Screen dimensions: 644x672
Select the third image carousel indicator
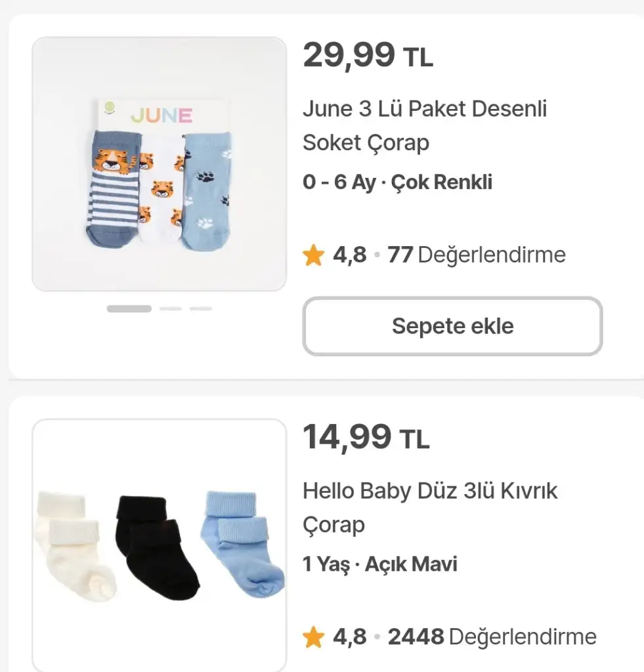click(201, 308)
